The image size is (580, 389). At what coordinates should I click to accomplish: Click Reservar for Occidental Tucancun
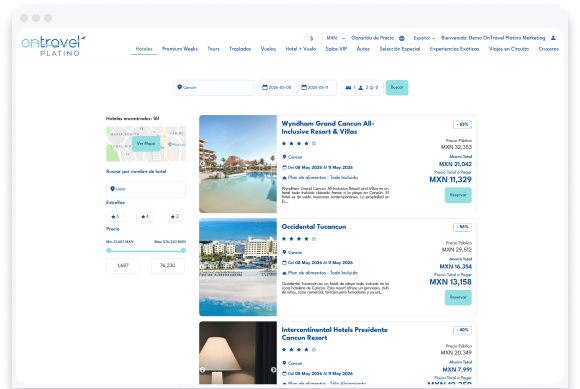(x=458, y=297)
